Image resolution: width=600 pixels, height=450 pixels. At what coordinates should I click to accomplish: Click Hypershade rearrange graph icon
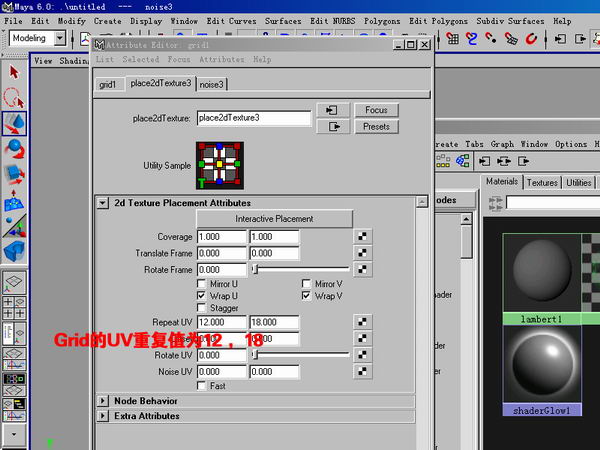click(443, 161)
